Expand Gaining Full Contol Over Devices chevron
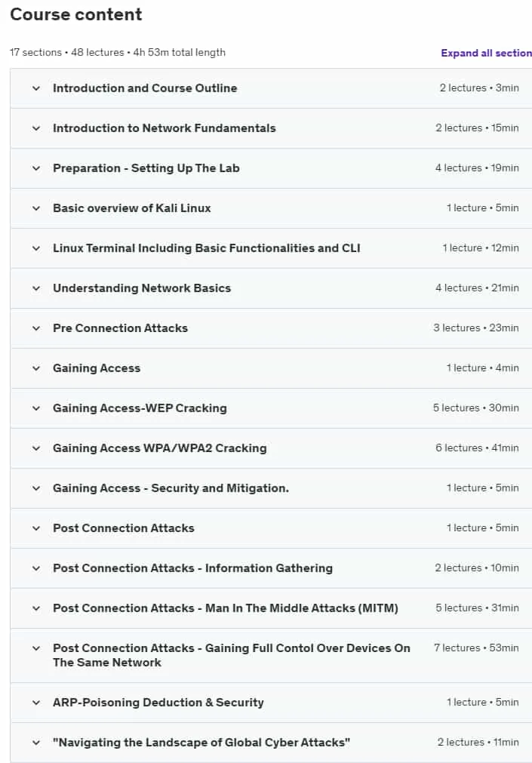532x763 pixels. point(36,648)
